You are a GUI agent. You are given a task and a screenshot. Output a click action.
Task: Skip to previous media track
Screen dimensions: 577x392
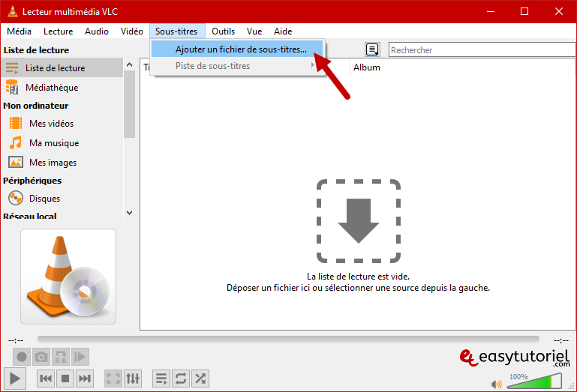[46, 379]
